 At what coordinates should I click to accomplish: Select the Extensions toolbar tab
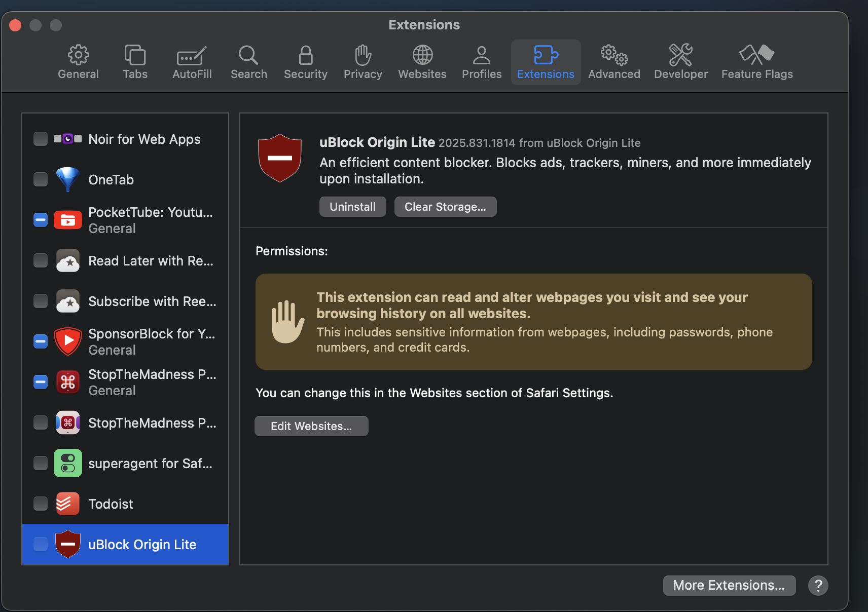pyautogui.click(x=546, y=62)
